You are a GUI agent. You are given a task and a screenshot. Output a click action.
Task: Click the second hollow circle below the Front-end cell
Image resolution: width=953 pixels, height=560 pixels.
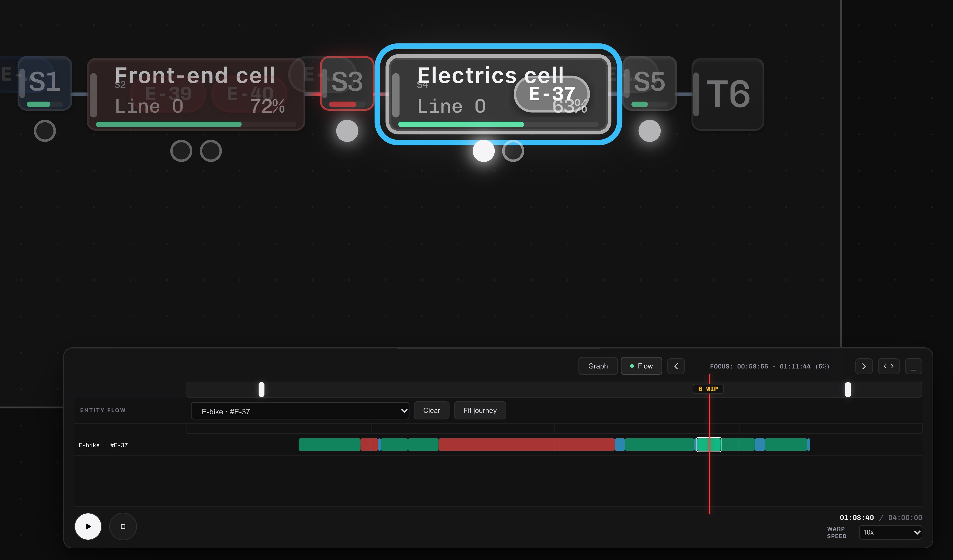click(x=211, y=151)
